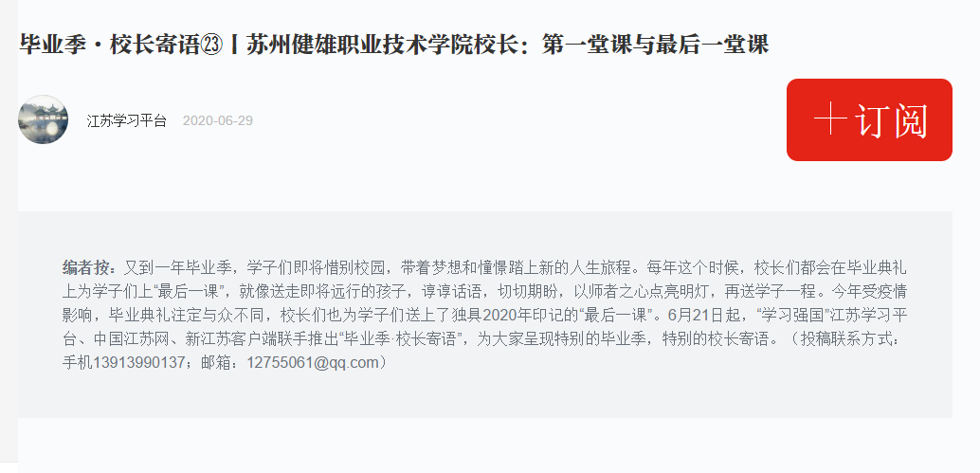Screen dimensions: 980x473
Task: Click the phone number 13913990137
Action: 138,362
